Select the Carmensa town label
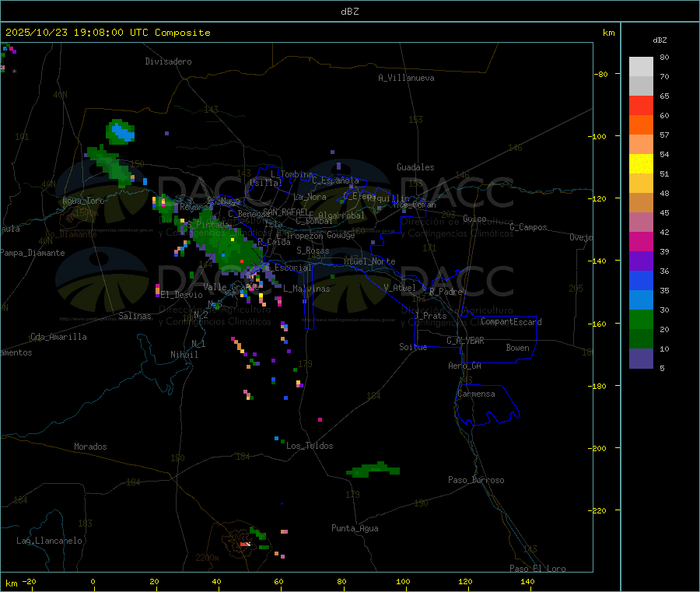This screenshot has width=700, height=592. pyautogui.click(x=476, y=394)
